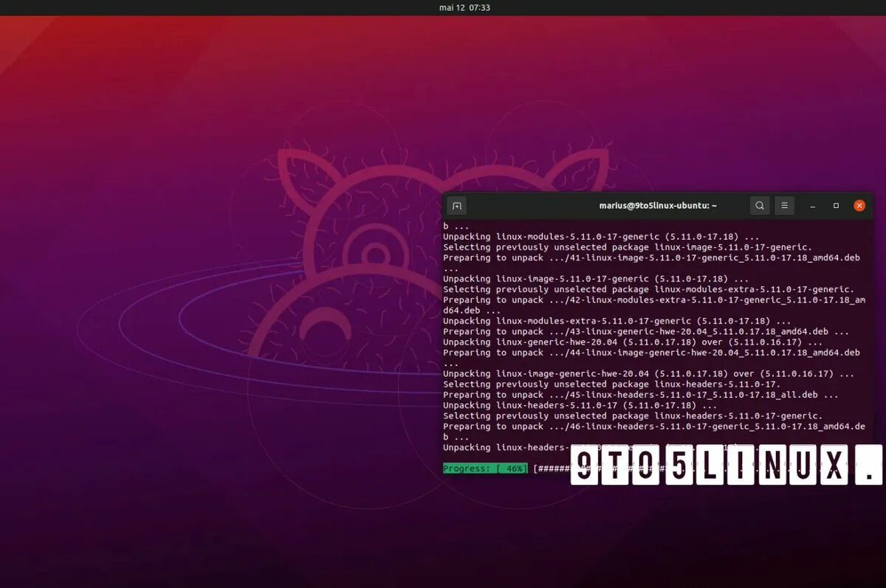
Task: Open the terminal hamburger menu
Action: click(x=785, y=206)
